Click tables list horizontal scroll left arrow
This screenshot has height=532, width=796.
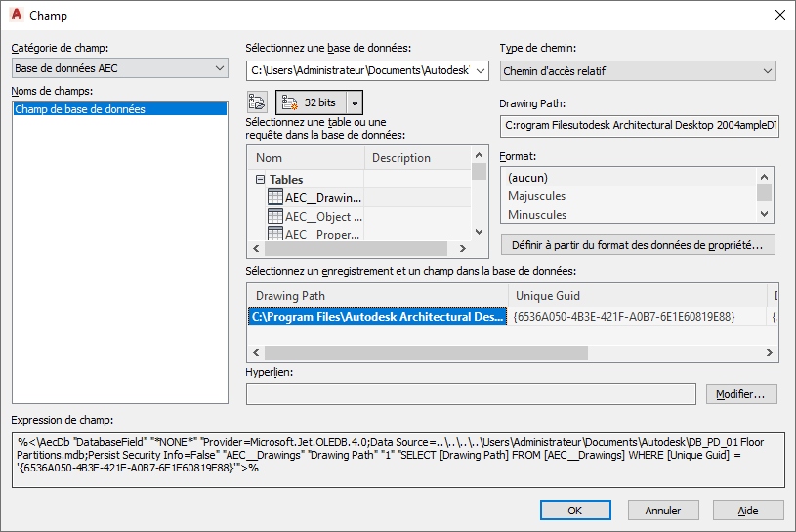256,249
